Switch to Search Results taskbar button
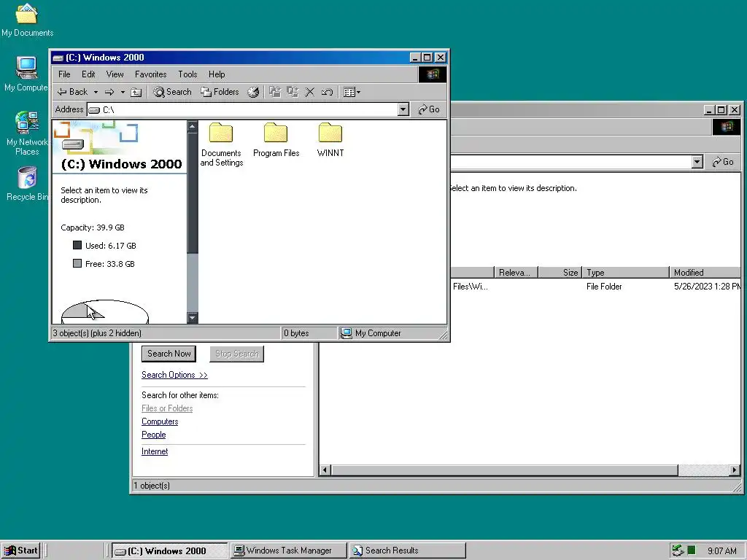This screenshot has width=747, height=560. pos(407,551)
